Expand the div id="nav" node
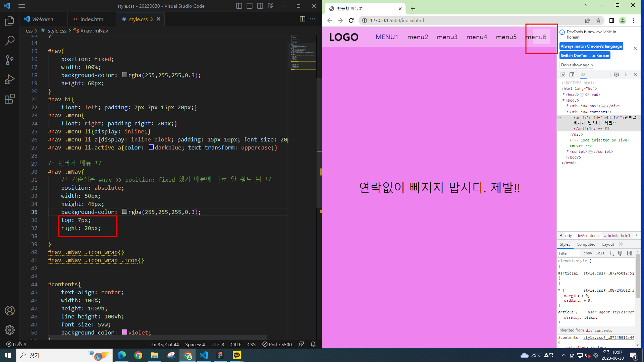Viewport: 644px width, 362px height. click(x=568, y=106)
